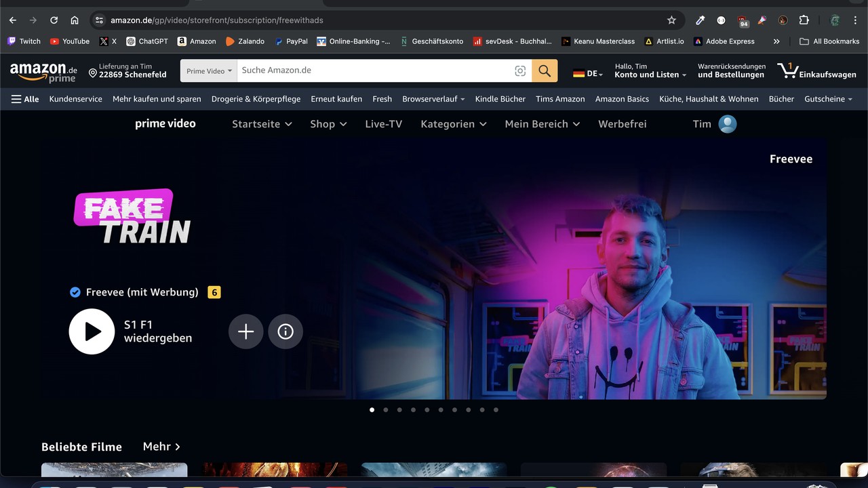Open the Prime Video search category dropdown
Viewport: 868px width, 488px height.
(209, 70)
